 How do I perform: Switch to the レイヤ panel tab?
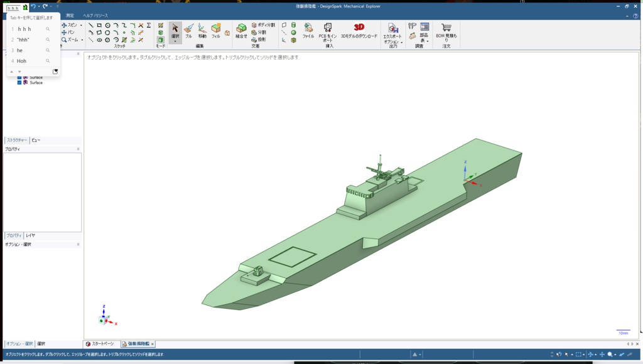point(31,236)
